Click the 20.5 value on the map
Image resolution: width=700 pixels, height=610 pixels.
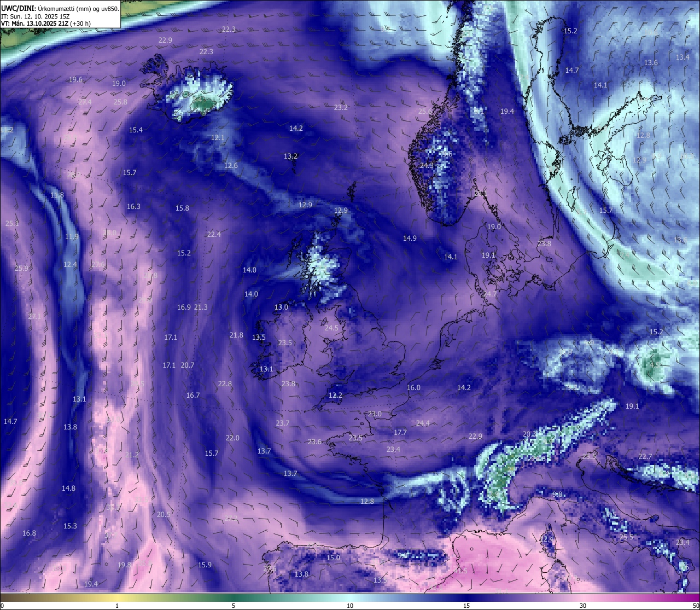pos(164,515)
